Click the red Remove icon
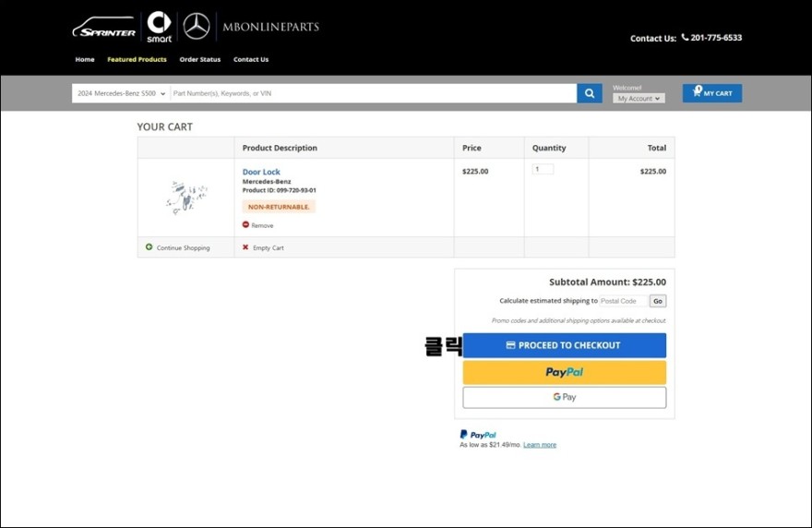This screenshot has width=812, height=528. coord(245,224)
